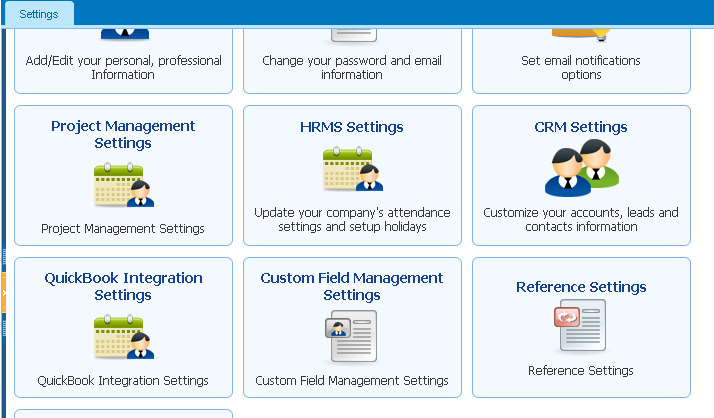Screen dimensions: 714x418
Task: Open the Settings tab
Action: (x=39, y=14)
